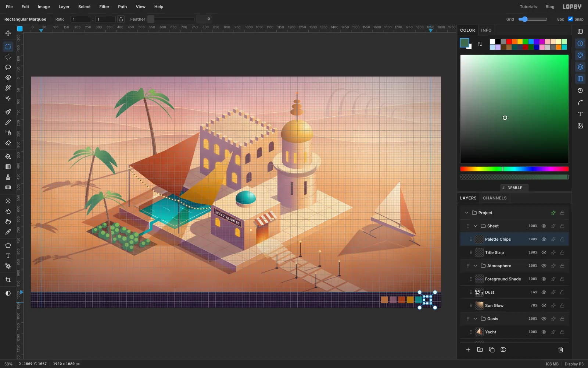The image size is (588, 368).
Task: Open the Path menu
Action: (122, 7)
